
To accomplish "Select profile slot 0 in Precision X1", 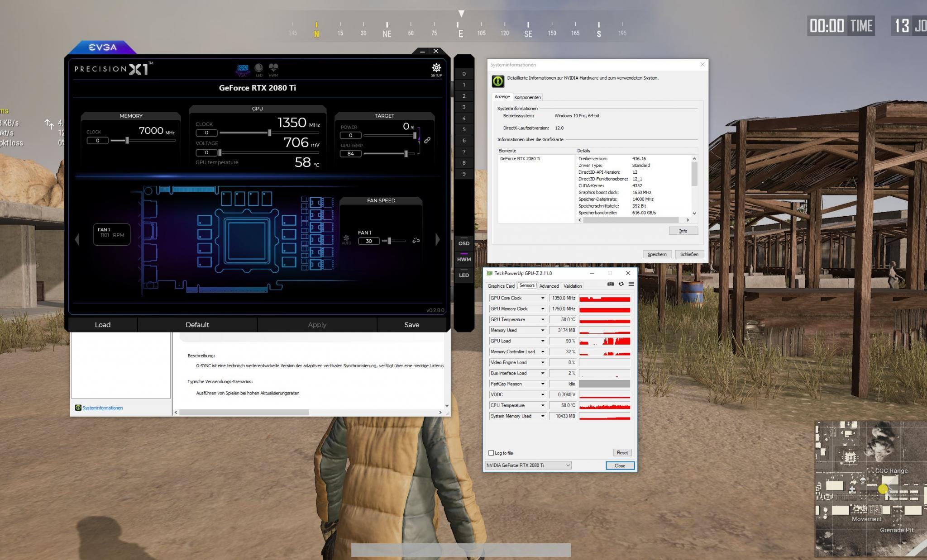I will tap(464, 74).
